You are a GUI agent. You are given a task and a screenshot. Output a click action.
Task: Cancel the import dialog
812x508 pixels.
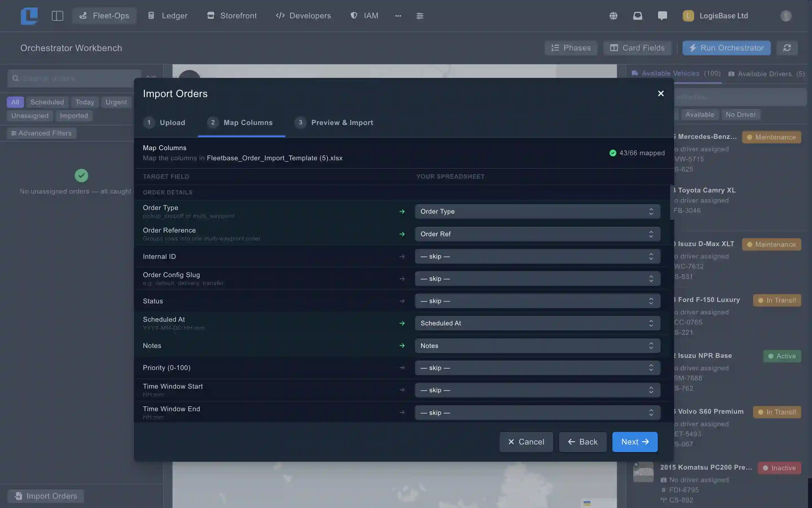526,442
